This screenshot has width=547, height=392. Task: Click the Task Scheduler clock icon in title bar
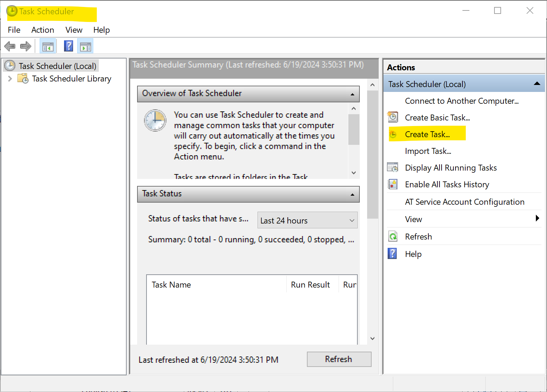(12, 11)
